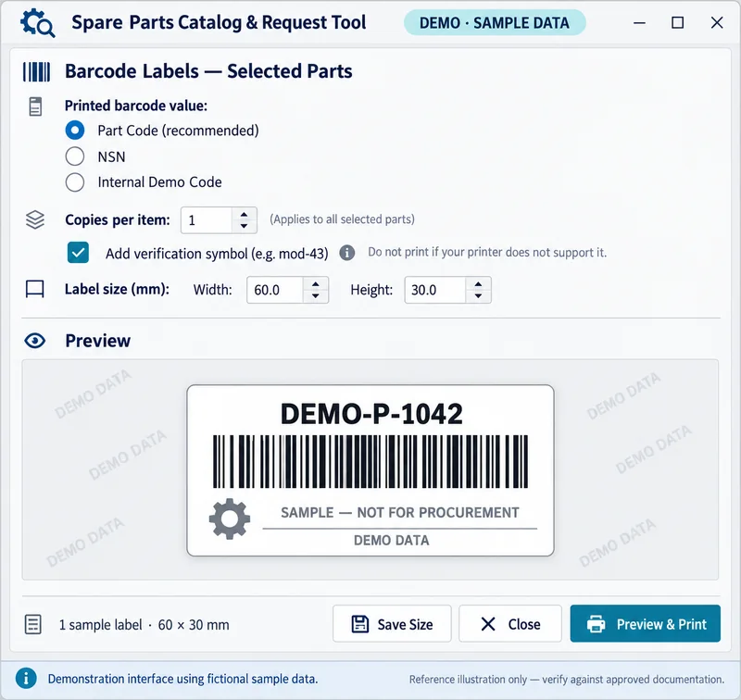Select the Internal Demo Code radio option
This screenshot has width=741, height=700.
coord(75,182)
